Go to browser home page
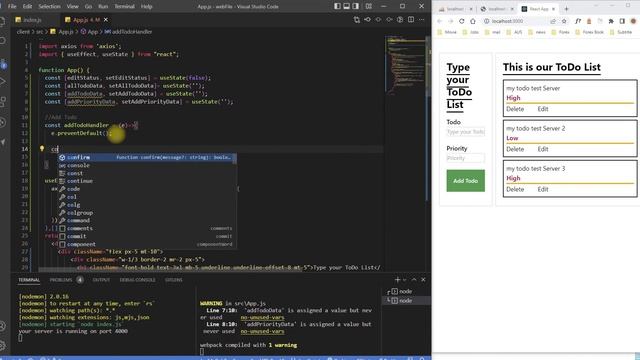The image size is (640, 360). (x=473, y=21)
